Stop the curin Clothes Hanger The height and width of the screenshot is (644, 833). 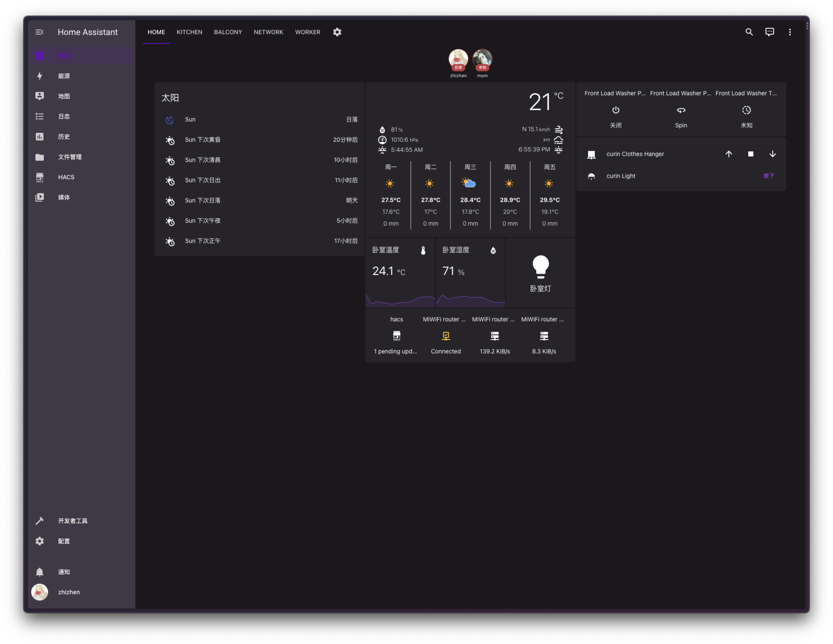[x=750, y=154]
